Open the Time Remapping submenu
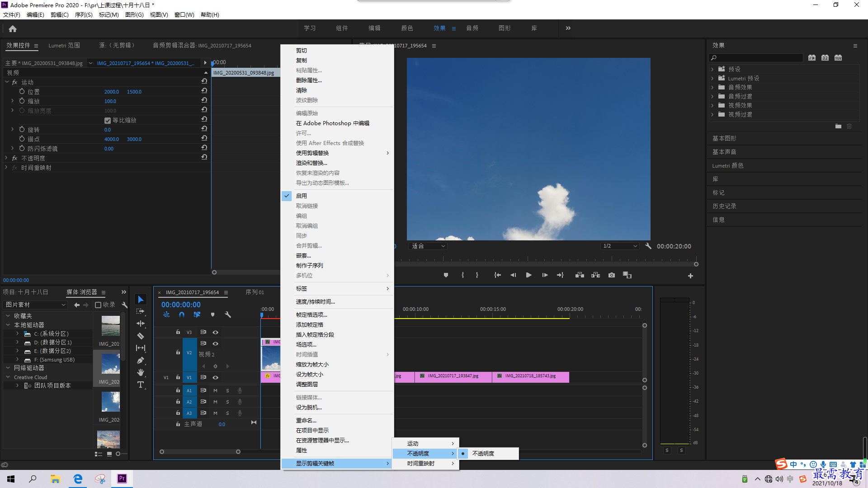This screenshot has height=488, width=868. [x=426, y=464]
